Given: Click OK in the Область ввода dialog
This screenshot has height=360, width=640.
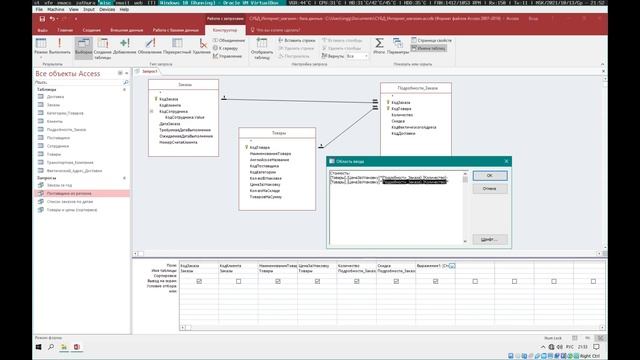Looking at the screenshot, I should coord(490,176).
